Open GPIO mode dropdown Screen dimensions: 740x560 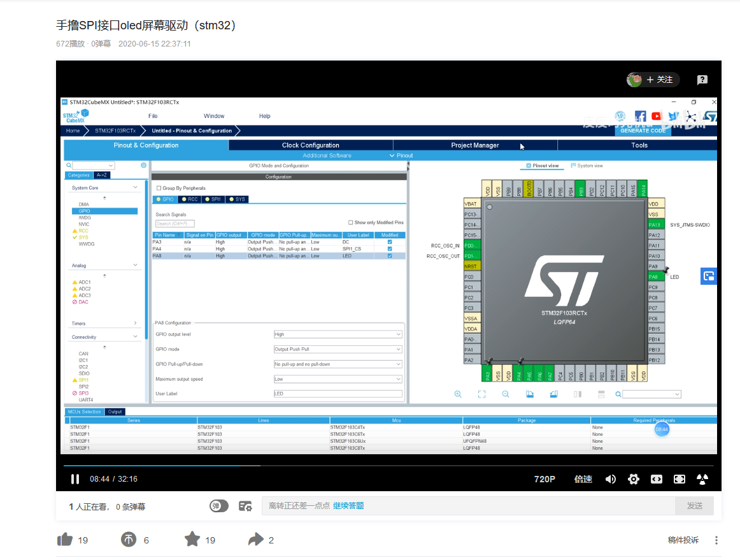pyautogui.click(x=338, y=349)
